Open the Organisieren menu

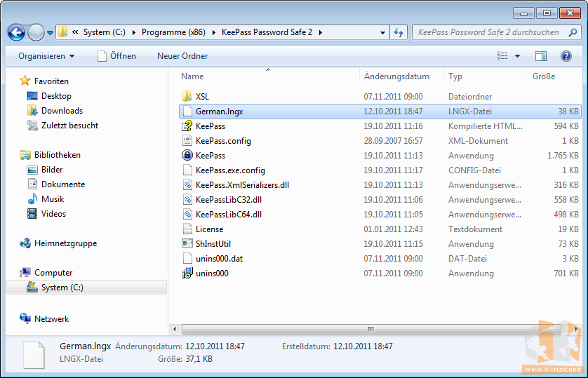[46, 56]
